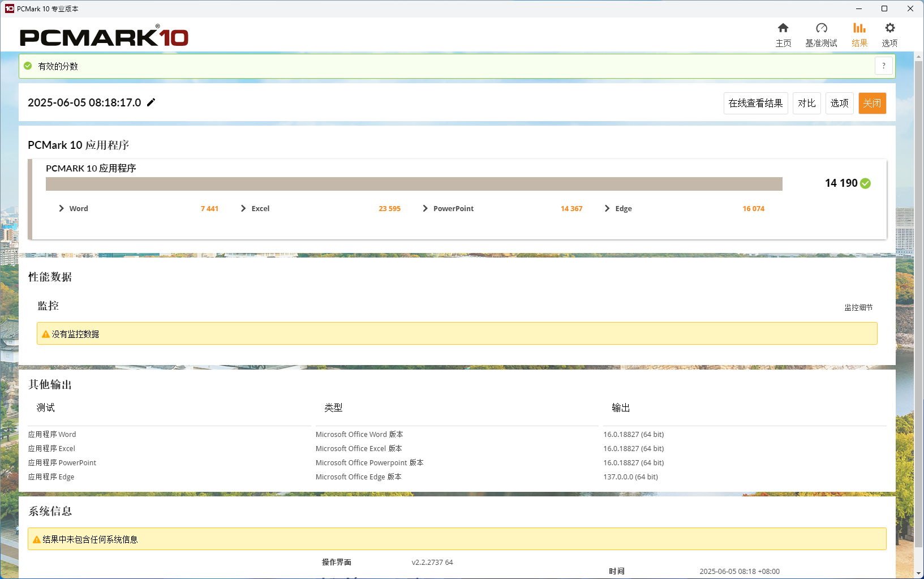Click the 应用程序 Word row
This screenshot has height=579, width=924.
(x=52, y=434)
